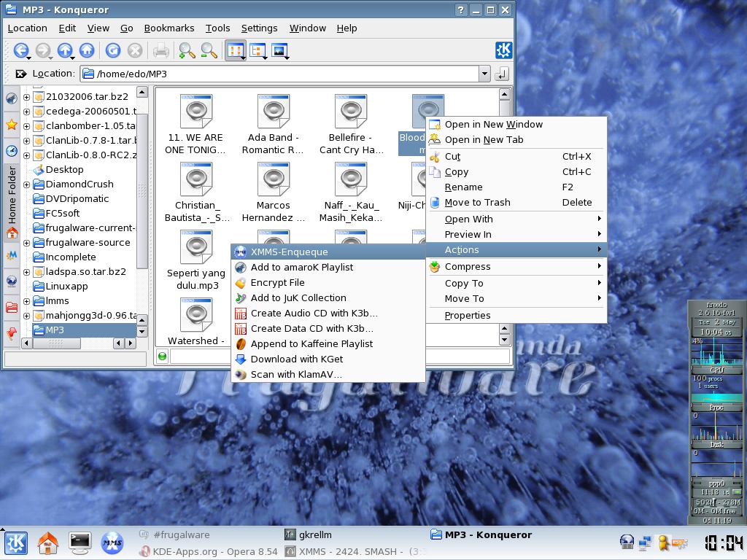Launch the terminal Konsole from panel
Screen dimensions: 747x560
[80, 543]
